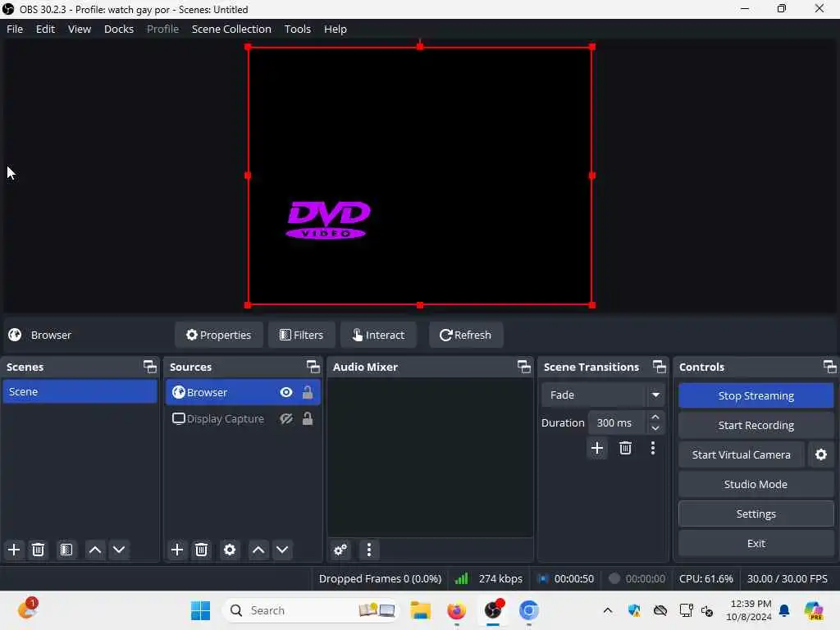Move source down arrow in Sources dock
This screenshot has height=630, width=840.
tap(282, 550)
